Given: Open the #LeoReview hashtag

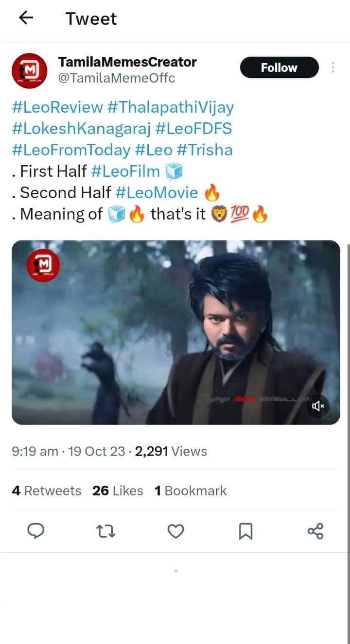Looking at the screenshot, I should point(55,107).
